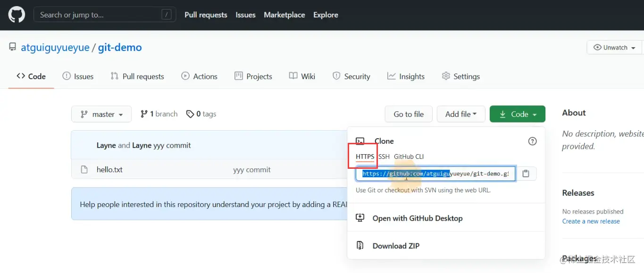Click the Insights tab graph icon
The image size is (644, 273).
391,76
